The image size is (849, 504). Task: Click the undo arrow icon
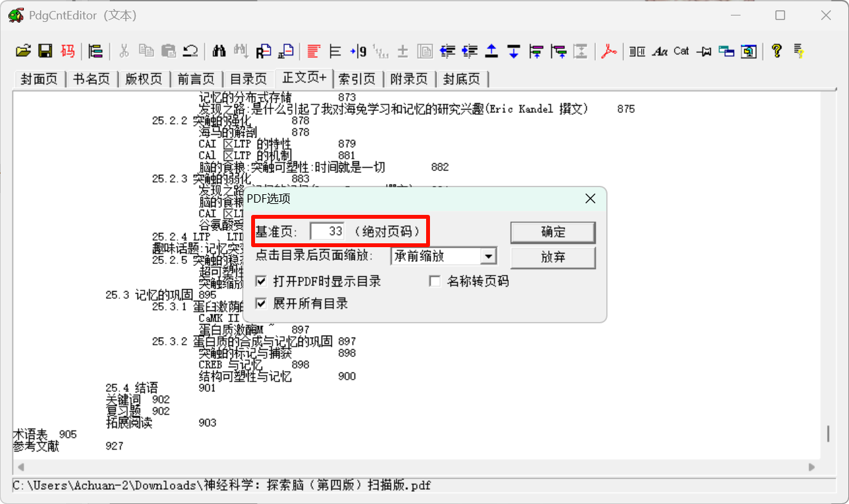190,51
